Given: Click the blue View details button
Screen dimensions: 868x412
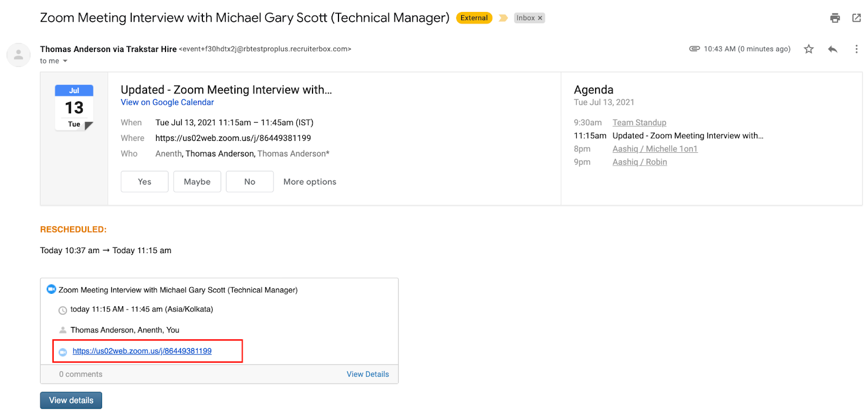Looking at the screenshot, I should 71,401.
